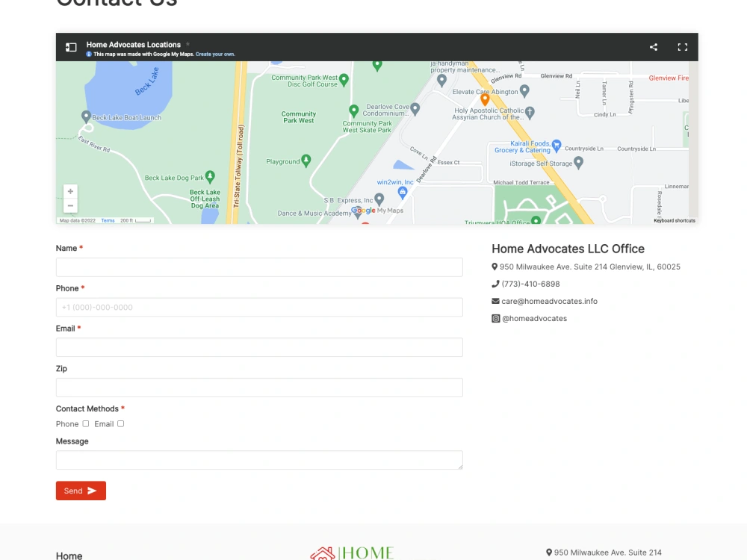Open map in fullscreen view
This screenshot has width=747, height=560.
pyautogui.click(x=682, y=46)
